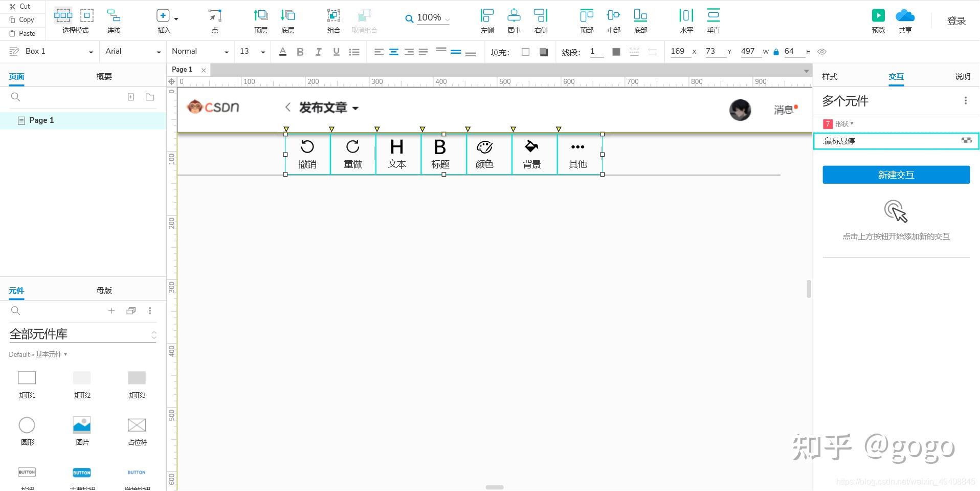Toggle widget visibility eye icon

[822, 52]
